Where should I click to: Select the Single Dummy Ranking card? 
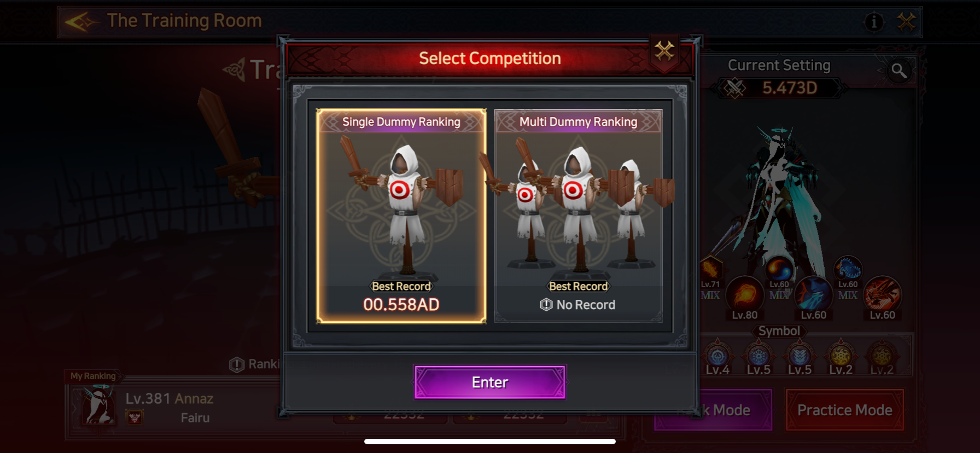401,216
